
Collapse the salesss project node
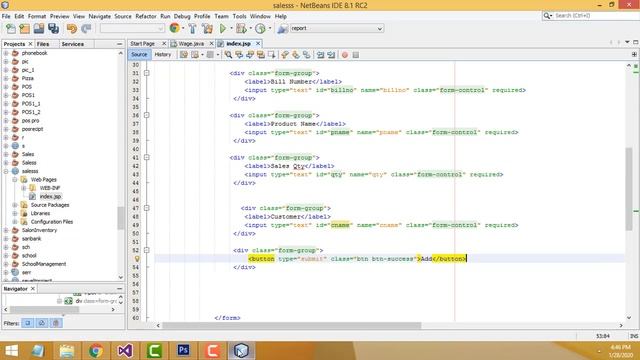pyautogui.click(x=6, y=171)
